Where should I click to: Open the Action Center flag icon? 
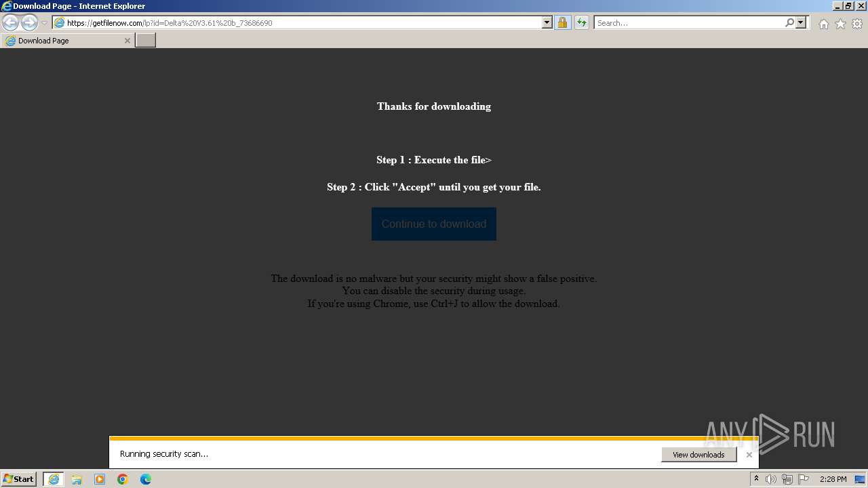point(804,479)
